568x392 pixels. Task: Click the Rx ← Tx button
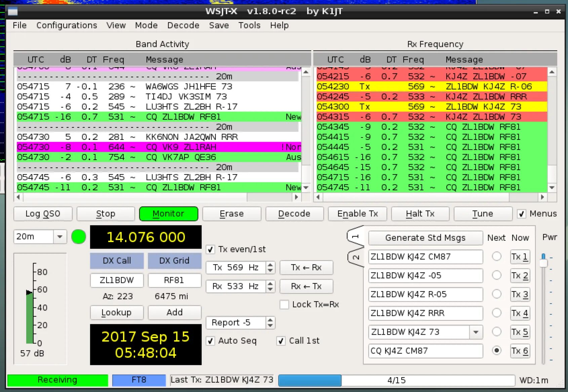point(306,286)
